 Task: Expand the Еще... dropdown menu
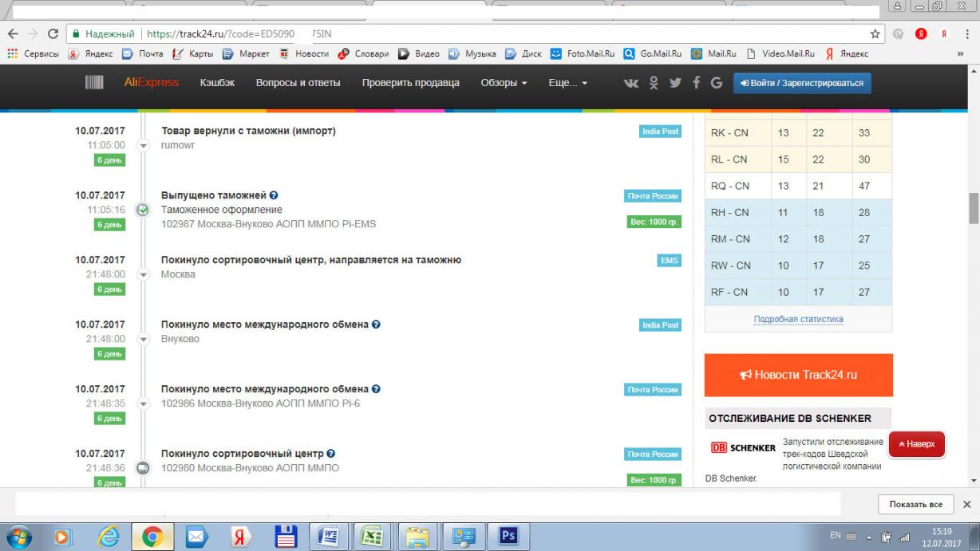tap(567, 83)
